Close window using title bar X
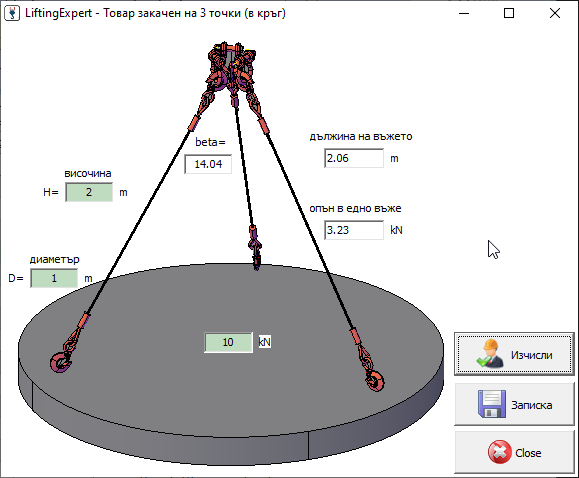Image resolution: width=579 pixels, height=478 pixels. (555, 13)
